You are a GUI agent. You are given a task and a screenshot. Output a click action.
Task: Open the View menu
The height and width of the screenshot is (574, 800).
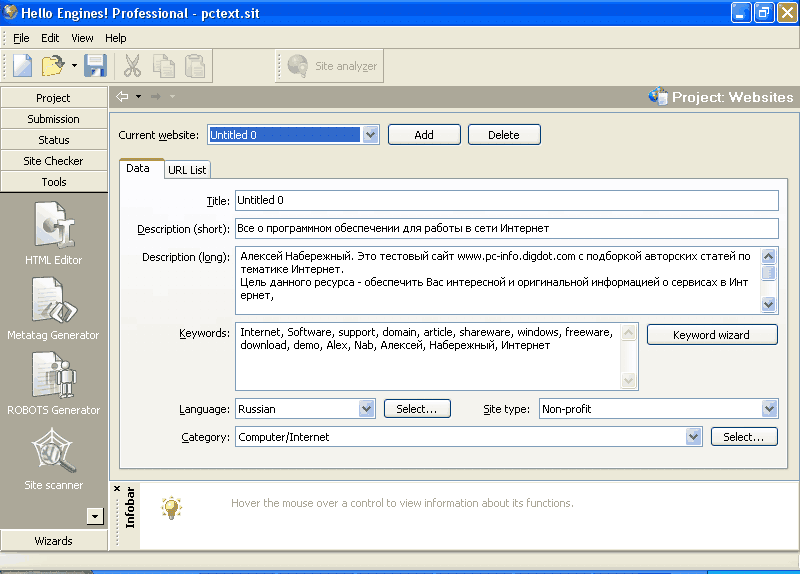click(x=82, y=38)
